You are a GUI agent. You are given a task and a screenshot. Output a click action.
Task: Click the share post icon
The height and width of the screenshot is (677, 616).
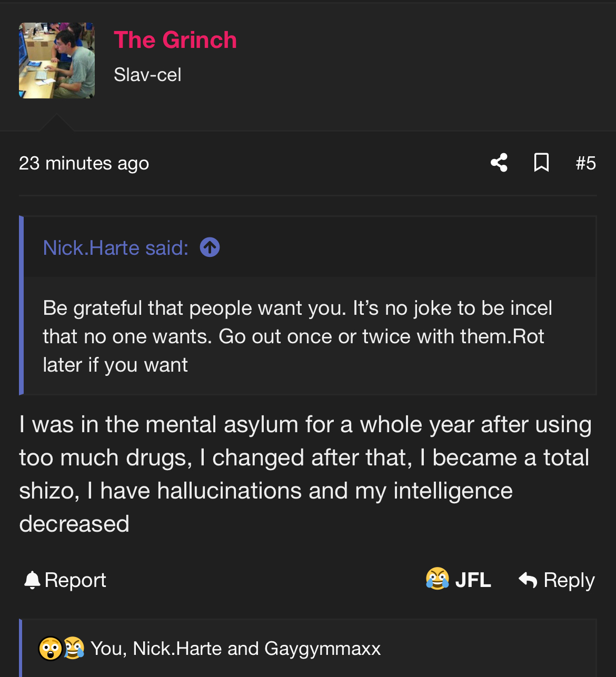click(x=499, y=163)
